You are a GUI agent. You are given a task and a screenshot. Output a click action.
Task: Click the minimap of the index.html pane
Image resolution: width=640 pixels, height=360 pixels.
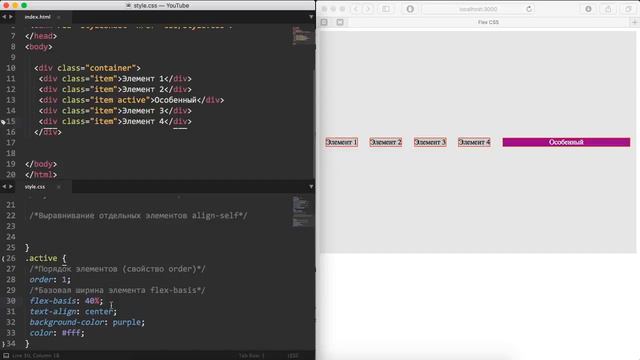click(x=303, y=36)
